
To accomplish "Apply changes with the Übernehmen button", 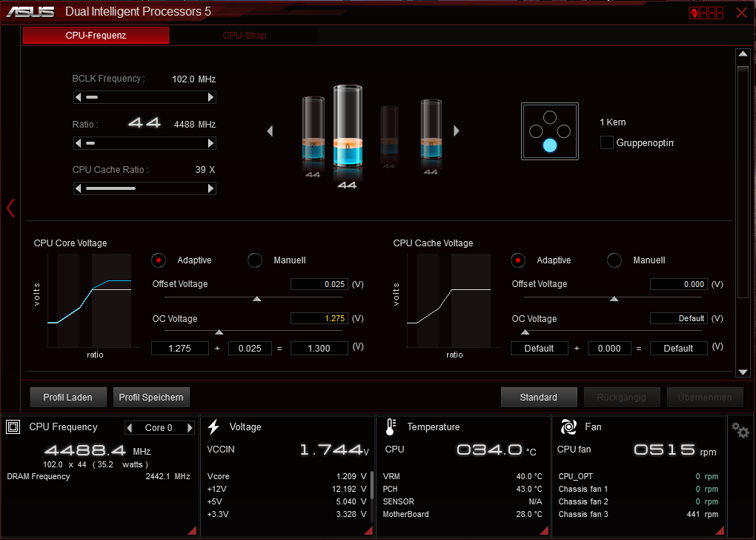I will point(704,397).
